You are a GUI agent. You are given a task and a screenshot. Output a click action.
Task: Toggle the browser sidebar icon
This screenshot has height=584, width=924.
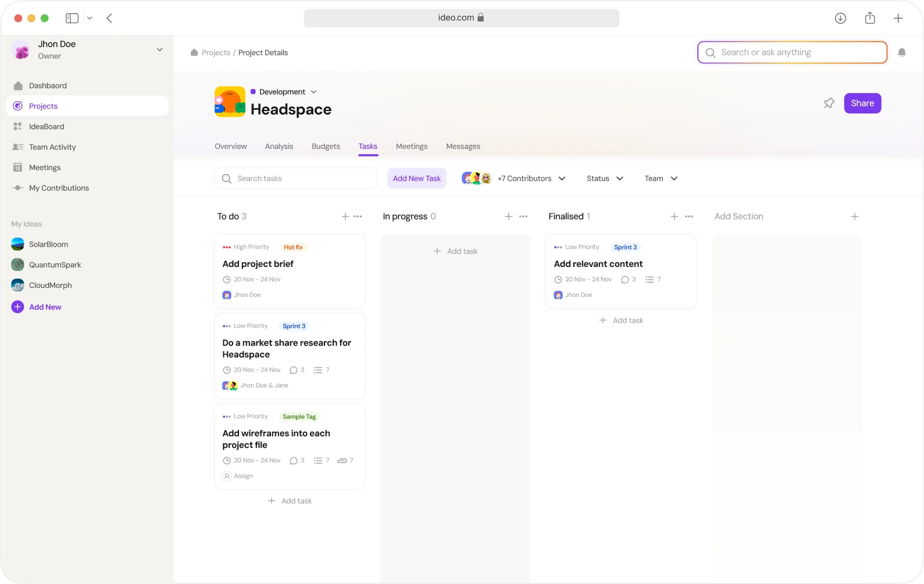(72, 18)
